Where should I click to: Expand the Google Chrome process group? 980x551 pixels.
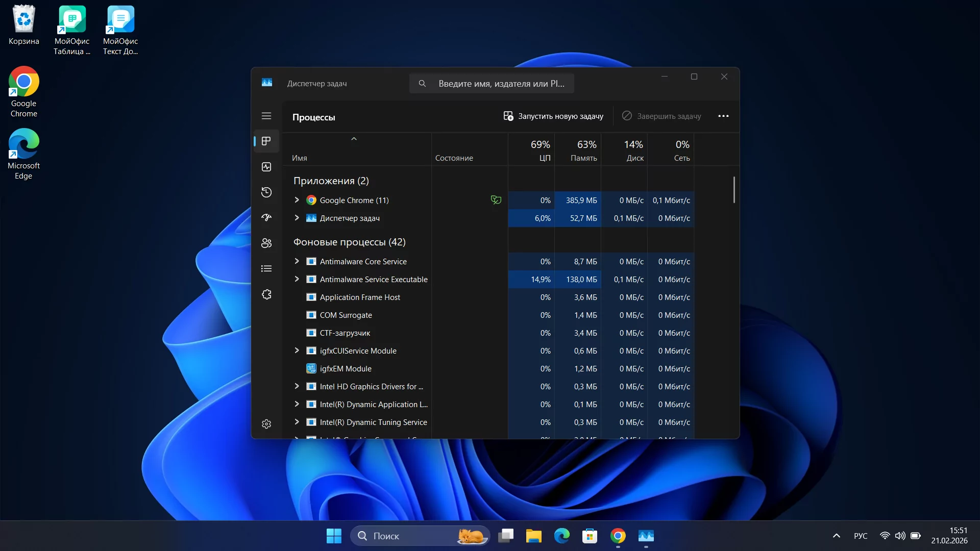(x=297, y=200)
